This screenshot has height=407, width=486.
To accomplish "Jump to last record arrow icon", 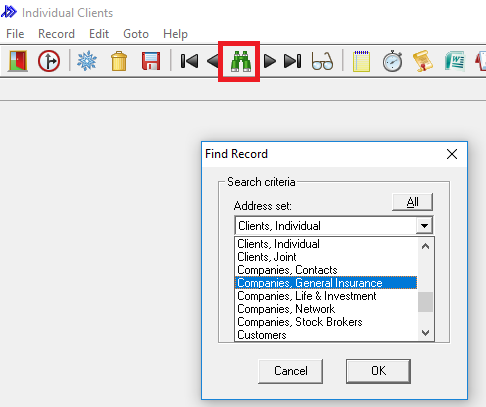I will 292,61.
